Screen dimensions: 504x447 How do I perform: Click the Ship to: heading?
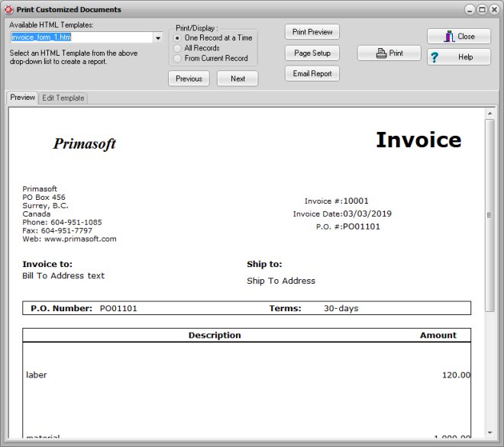264,264
